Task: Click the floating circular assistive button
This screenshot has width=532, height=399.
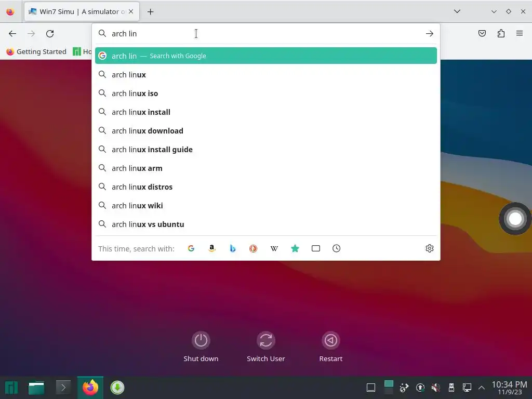Action: click(515, 219)
